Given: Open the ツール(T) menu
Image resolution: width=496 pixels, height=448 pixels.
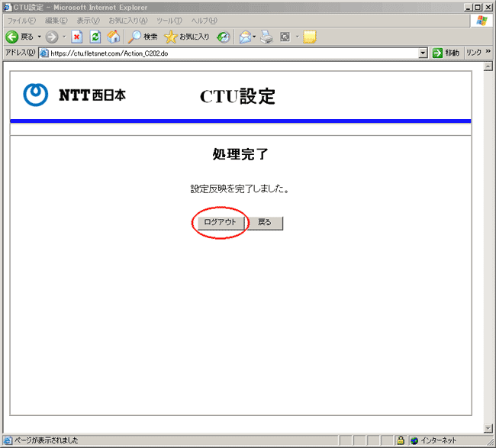Looking at the screenshot, I should click(169, 21).
